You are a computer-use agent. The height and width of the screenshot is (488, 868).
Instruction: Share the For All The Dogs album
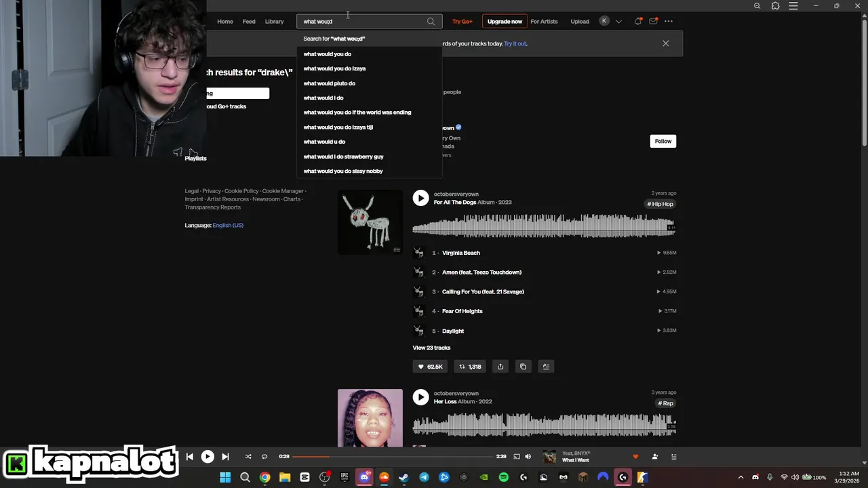[500, 367]
